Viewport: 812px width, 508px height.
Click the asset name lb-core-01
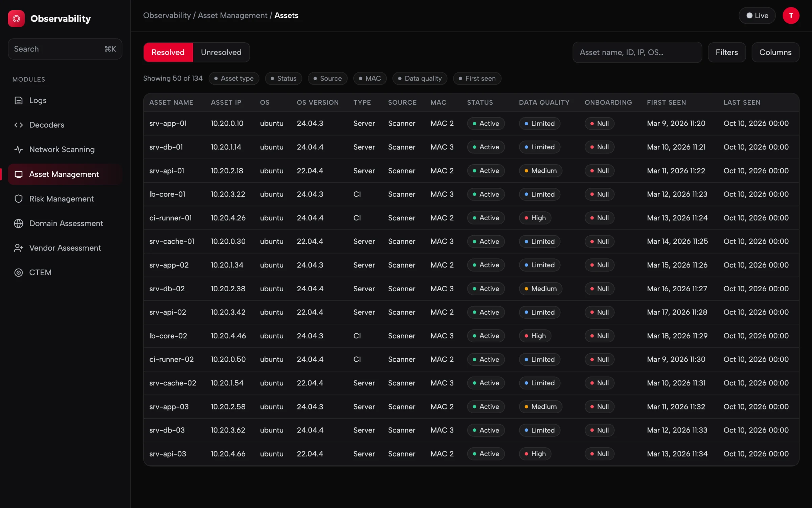tap(167, 194)
